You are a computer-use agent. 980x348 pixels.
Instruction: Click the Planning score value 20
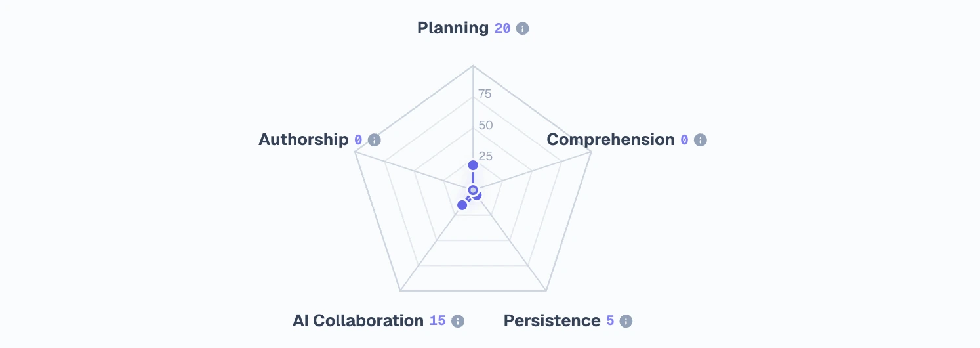click(x=502, y=28)
